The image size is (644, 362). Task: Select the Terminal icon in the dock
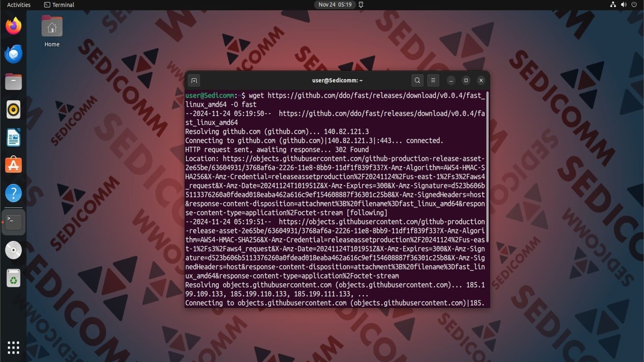click(13, 222)
